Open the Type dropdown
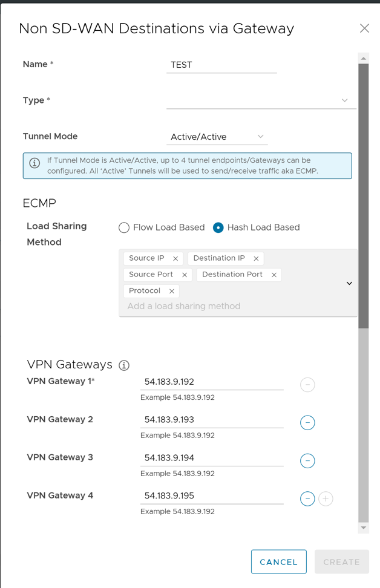380x588 pixels. pos(261,100)
